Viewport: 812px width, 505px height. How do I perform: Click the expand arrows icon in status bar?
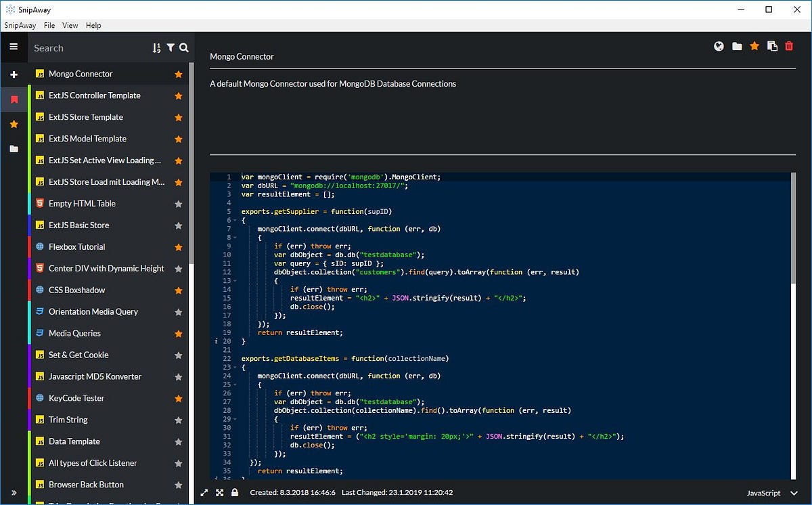point(204,493)
